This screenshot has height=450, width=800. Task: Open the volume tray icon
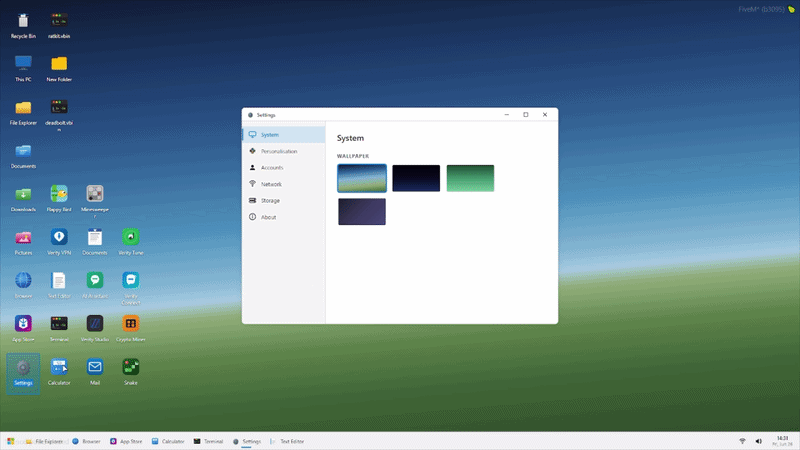759,441
